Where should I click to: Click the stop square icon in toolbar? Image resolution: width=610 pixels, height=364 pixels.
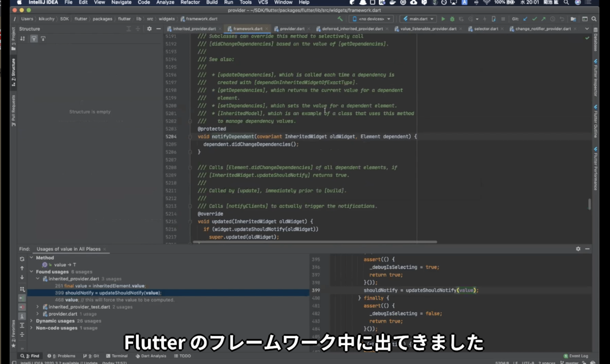[503, 19]
